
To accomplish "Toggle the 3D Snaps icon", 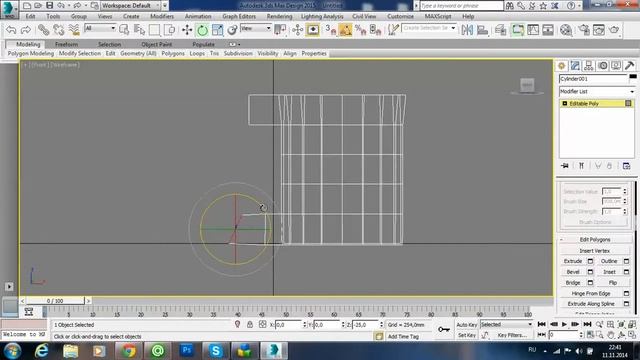I will click(x=330, y=30).
